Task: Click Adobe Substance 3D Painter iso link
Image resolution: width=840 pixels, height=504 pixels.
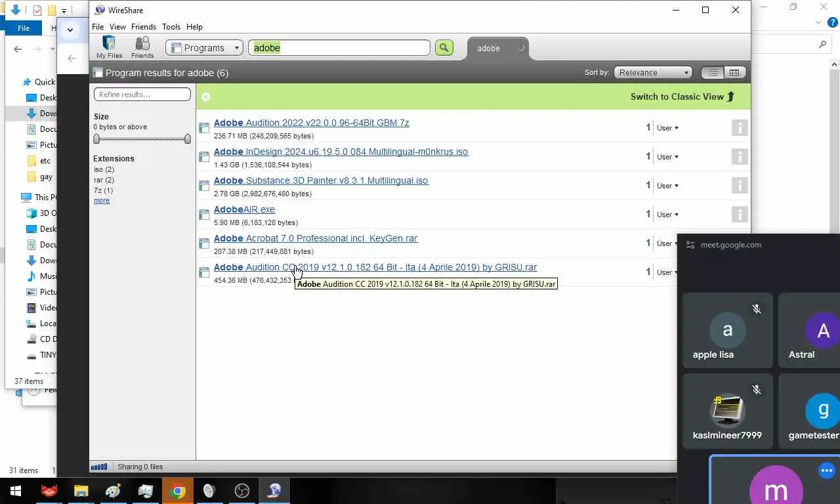Action: (321, 180)
